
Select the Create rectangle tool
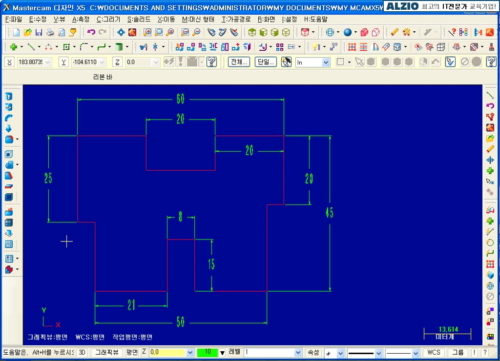pyautogui.click(x=66, y=47)
